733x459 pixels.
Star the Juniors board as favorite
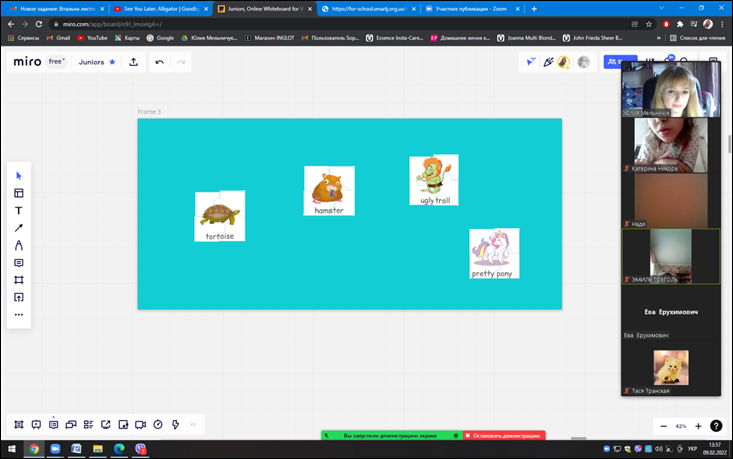pyautogui.click(x=112, y=62)
